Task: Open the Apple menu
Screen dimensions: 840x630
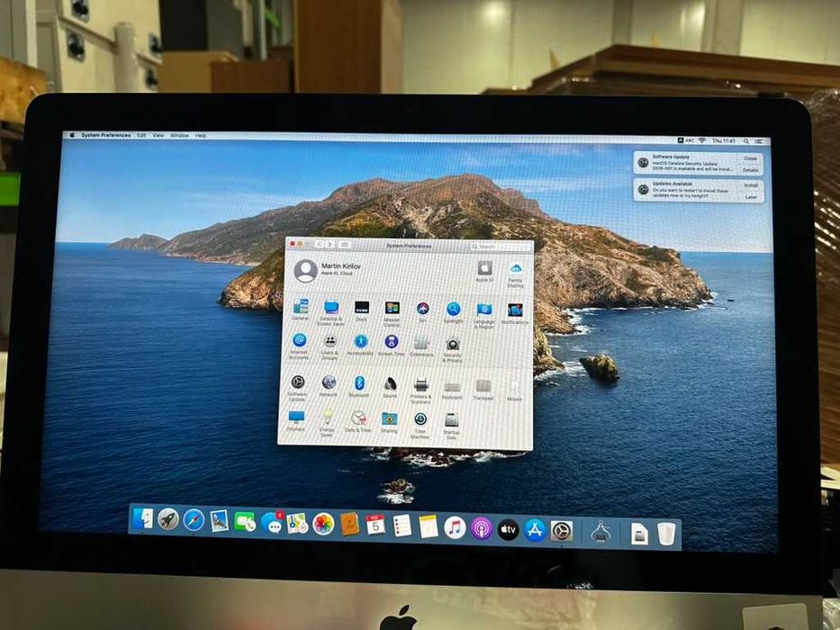Action: point(72,136)
